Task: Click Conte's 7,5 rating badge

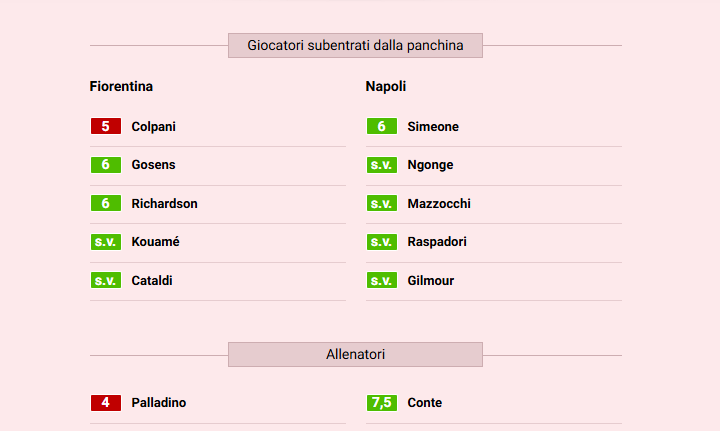Action: (x=381, y=403)
